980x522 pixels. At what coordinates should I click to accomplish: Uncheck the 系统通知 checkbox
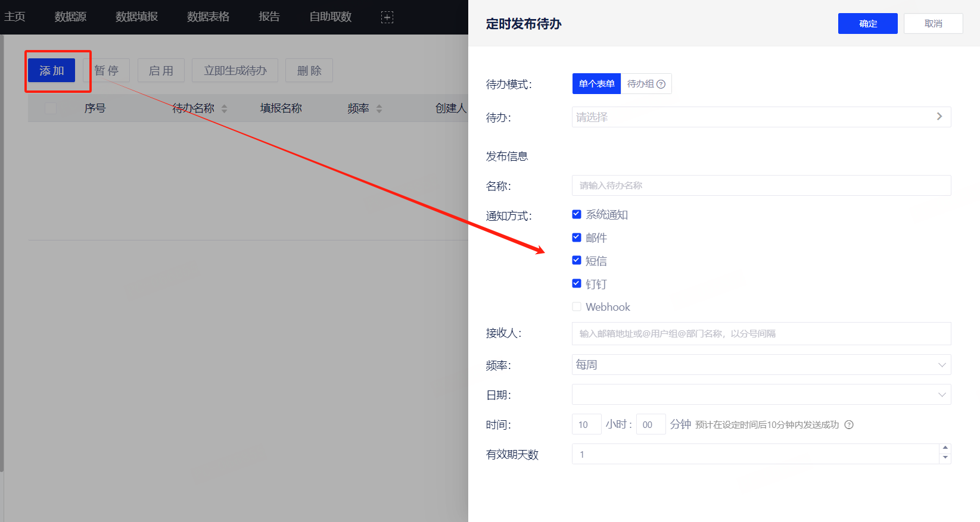pos(577,214)
